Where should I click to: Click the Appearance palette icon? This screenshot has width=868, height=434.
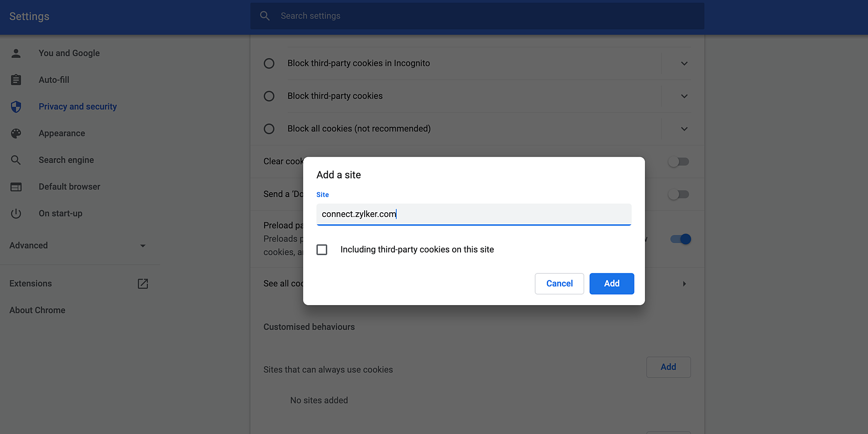pos(16,134)
